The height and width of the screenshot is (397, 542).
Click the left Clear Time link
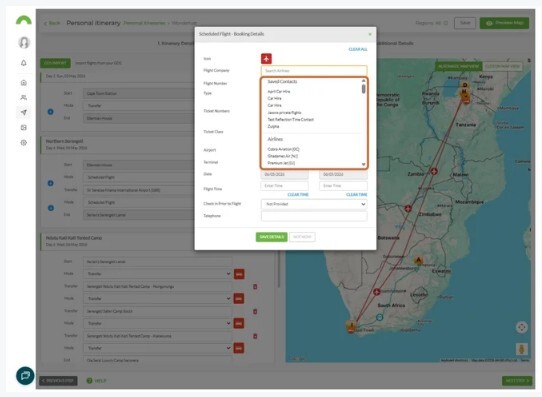coord(298,195)
